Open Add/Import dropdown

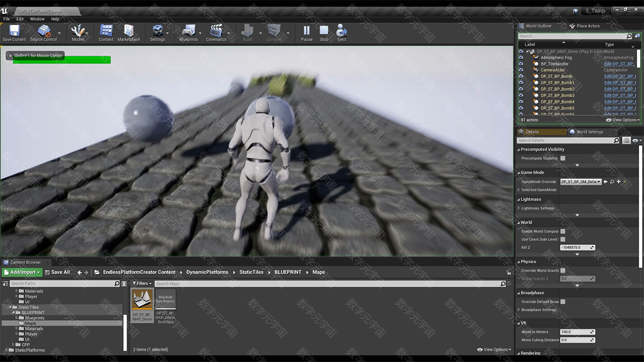pos(22,272)
